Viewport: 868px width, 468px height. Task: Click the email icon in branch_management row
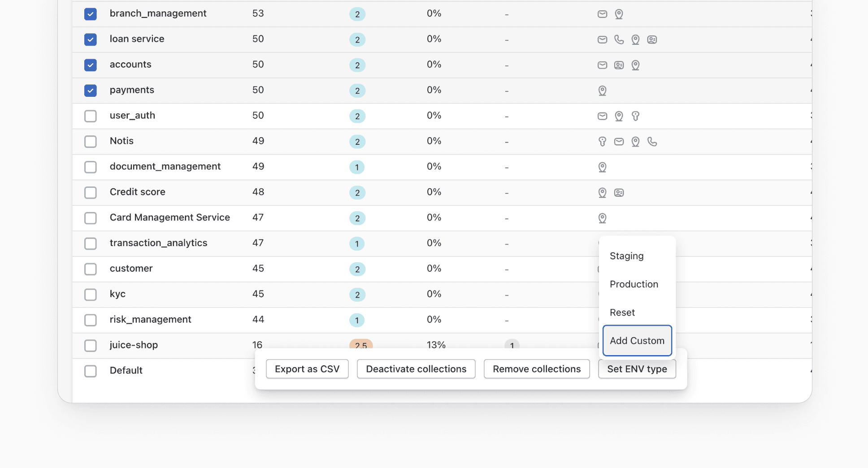(x=602, y=14)
